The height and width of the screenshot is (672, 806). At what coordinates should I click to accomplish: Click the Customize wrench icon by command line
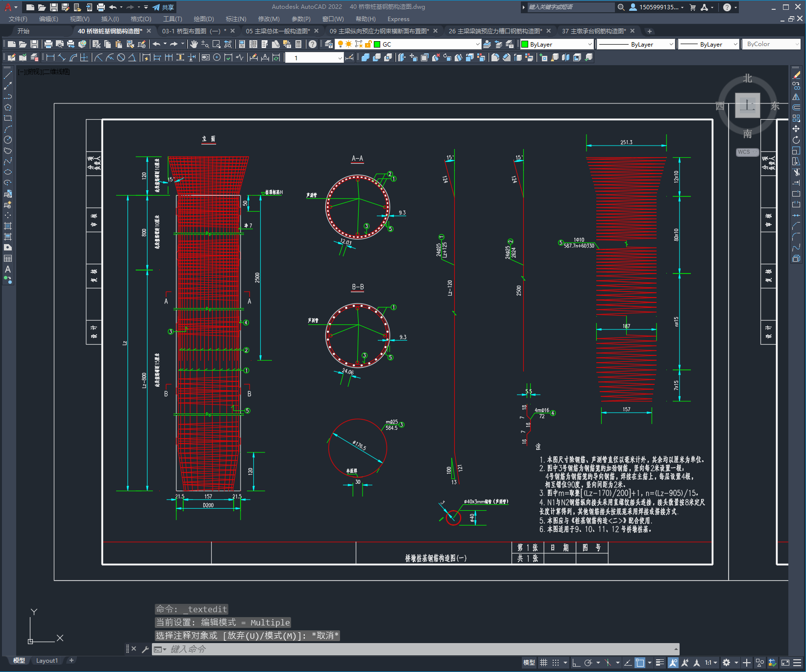pyautogui.click(x=145, y=649)
